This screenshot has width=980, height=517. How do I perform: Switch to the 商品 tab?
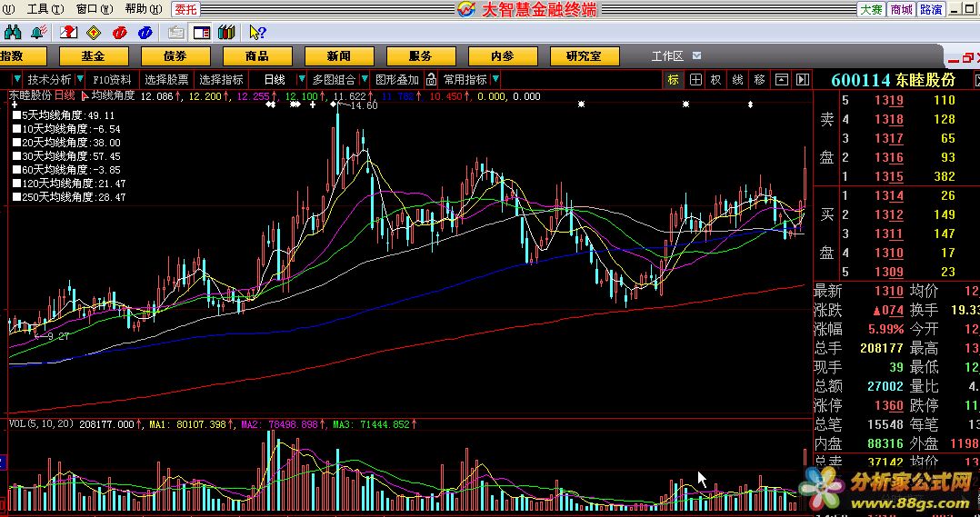click(257, 56)
